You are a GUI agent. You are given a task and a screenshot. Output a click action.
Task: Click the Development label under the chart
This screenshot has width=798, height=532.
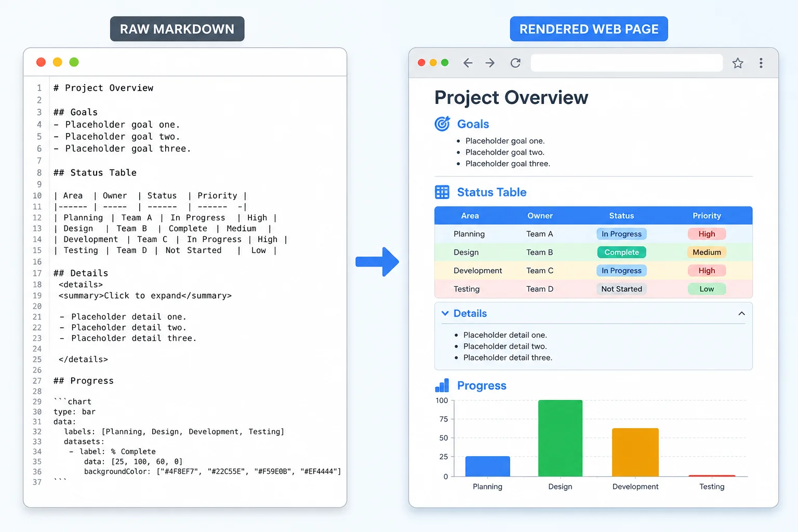(635, 486)
